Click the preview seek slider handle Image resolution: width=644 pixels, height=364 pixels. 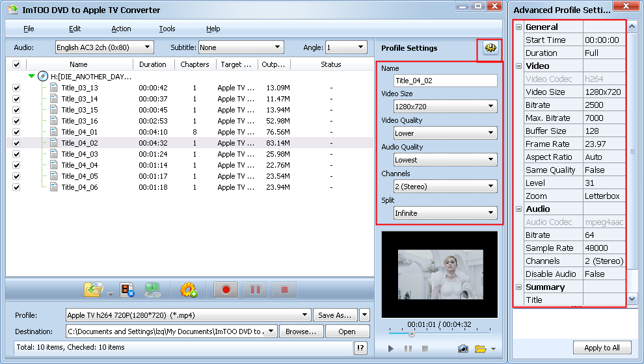pyautogui.click(x=412, y=334)
